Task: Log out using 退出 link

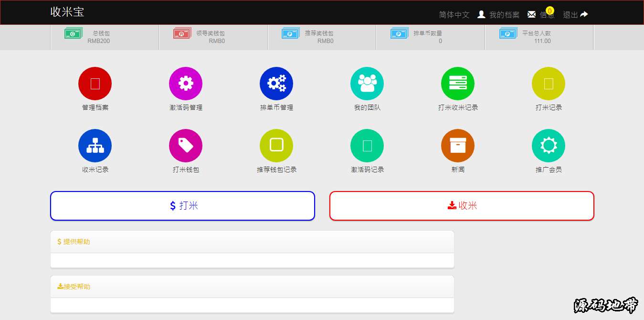Action: pyautogui.click(x=575, y=15)
